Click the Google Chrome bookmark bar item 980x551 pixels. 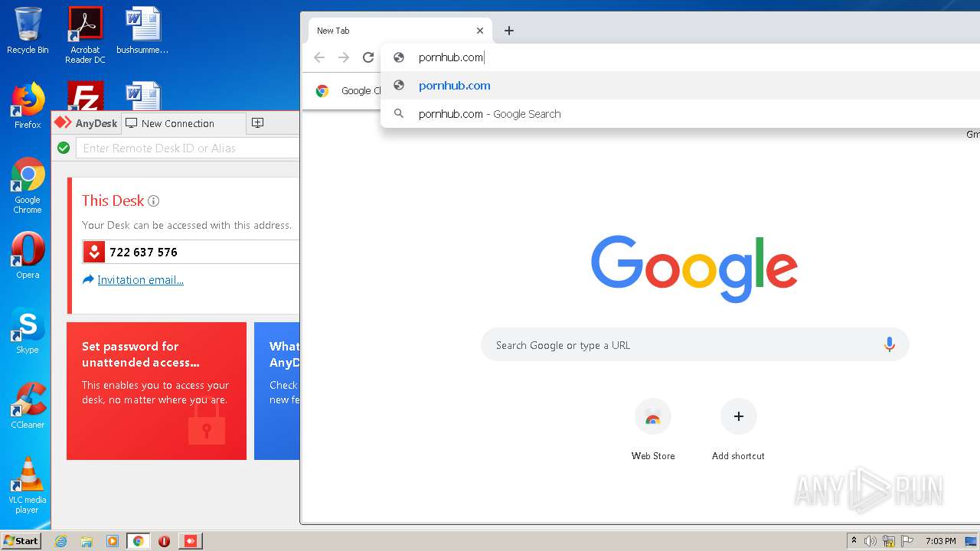(348, 90)
